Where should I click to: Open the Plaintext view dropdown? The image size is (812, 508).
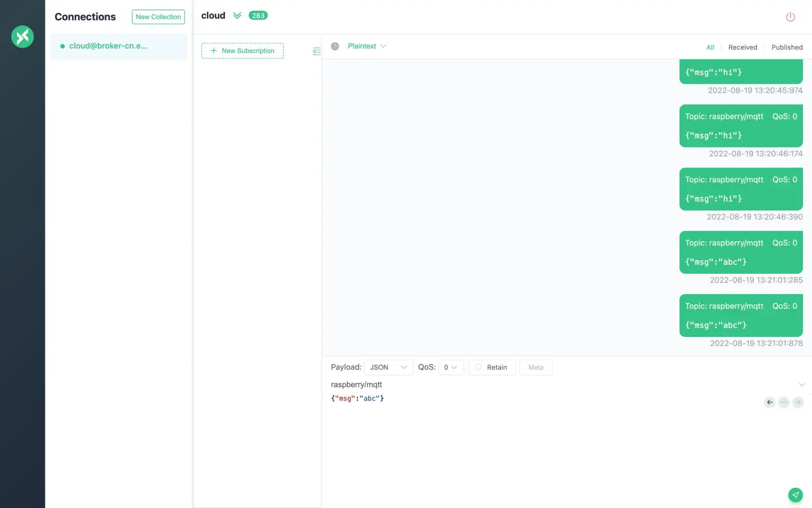(x=367, y=46)
